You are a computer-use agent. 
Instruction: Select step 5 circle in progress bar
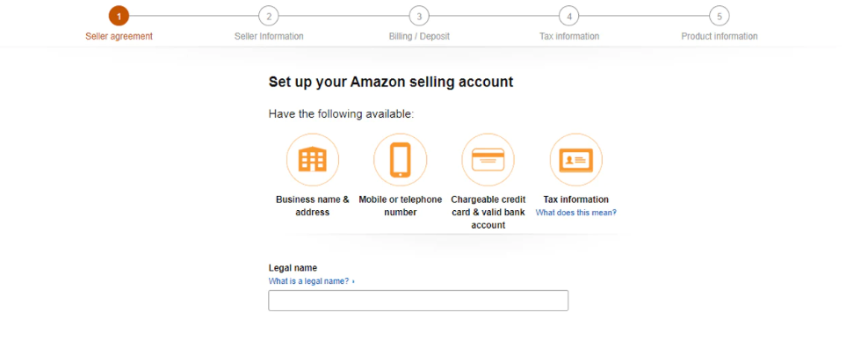click(x=720, y=16)
